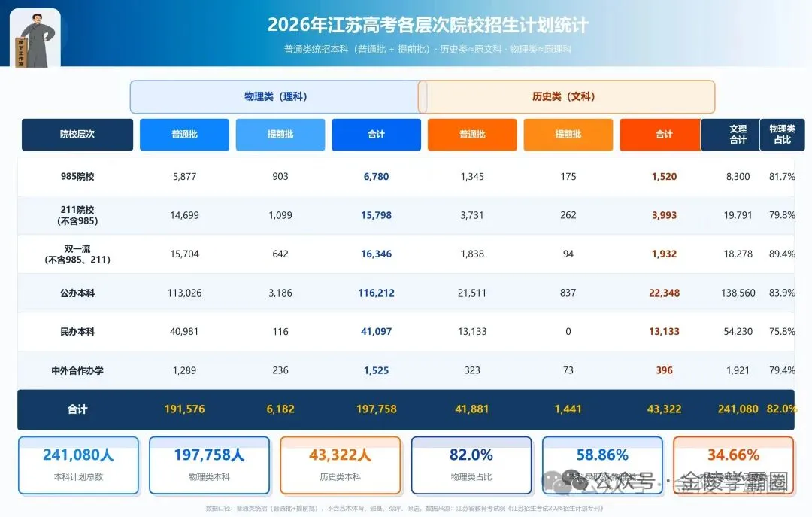812x517 pixels.
Task: Select the 历史类（文科）group header
Action: [567, 96]
